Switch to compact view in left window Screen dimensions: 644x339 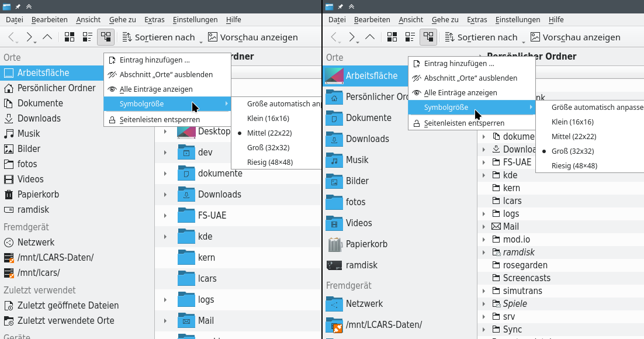[88, 37]
